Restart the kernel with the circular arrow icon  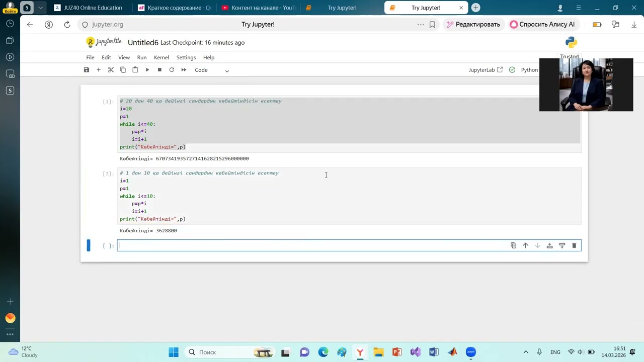pyautogui.click(x=172, y=70)
